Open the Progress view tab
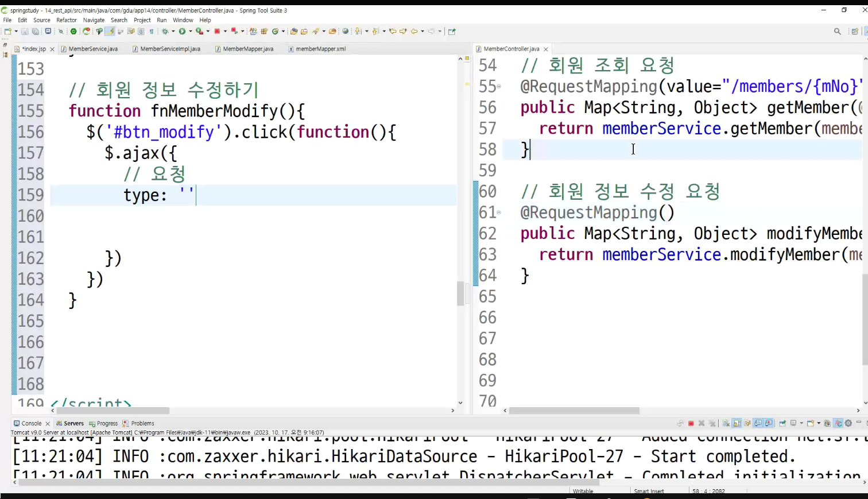Screen dimensions: 868x499 click(x=103, y=423)
